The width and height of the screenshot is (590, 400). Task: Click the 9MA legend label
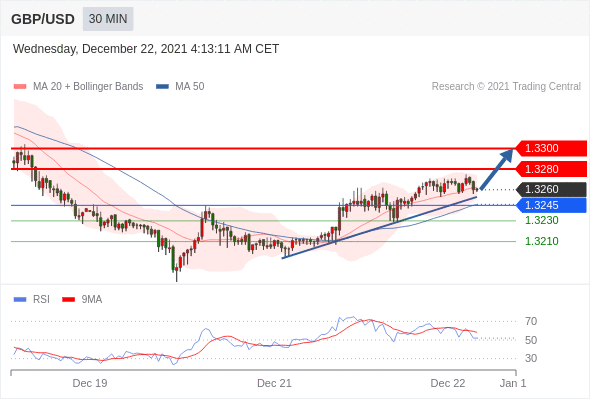click(x=92, y=300)
